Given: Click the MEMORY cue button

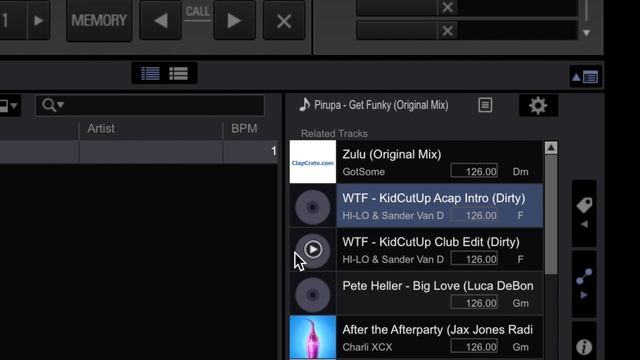Looking at the screenshot, I should click(99, 20).
